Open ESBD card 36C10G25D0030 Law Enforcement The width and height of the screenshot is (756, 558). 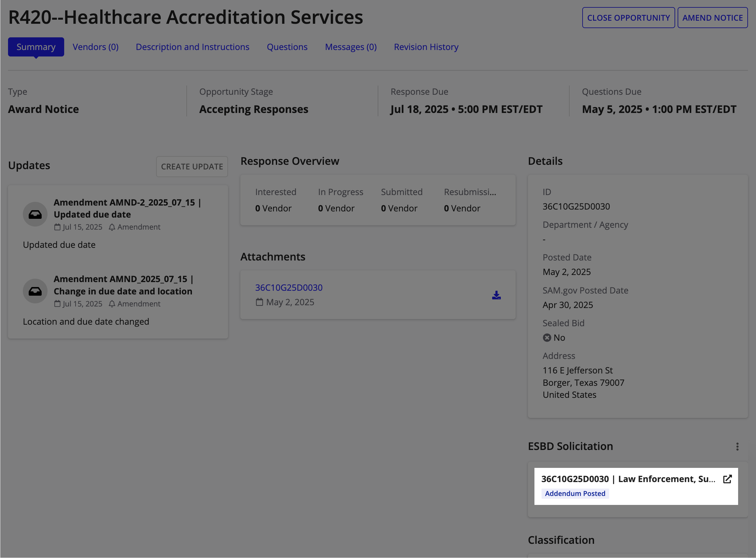(628, 479)
